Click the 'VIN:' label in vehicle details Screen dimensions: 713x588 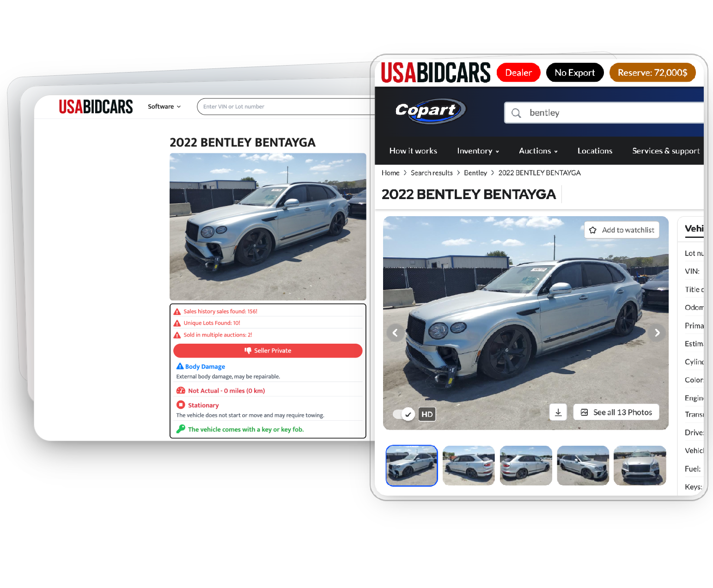(x=692, y=272)
